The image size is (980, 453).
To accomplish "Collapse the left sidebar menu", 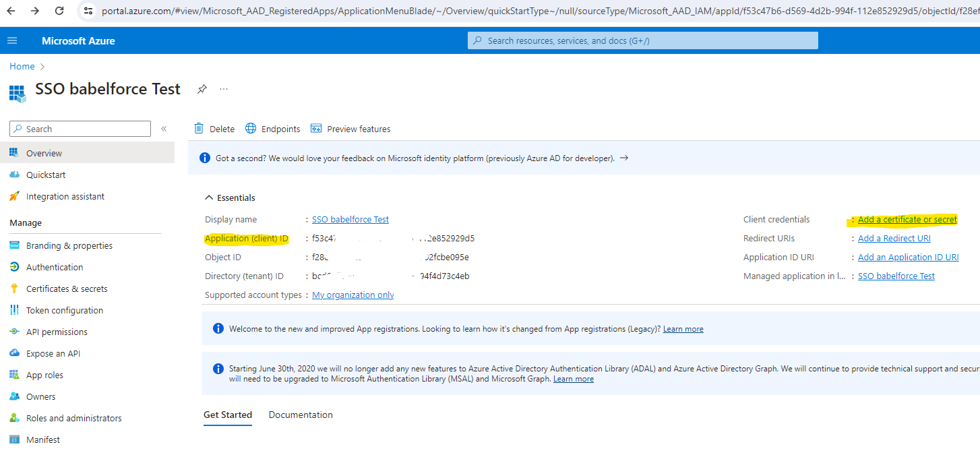I will [x=164, y=129].
